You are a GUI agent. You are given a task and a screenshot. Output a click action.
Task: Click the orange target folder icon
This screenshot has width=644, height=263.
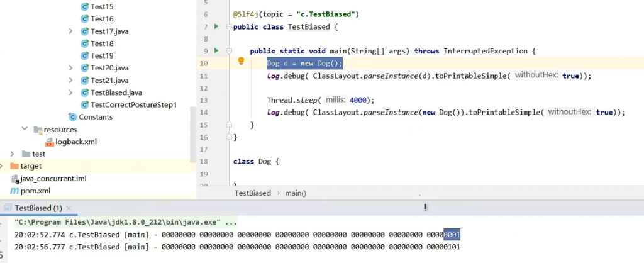click(14, 166)
